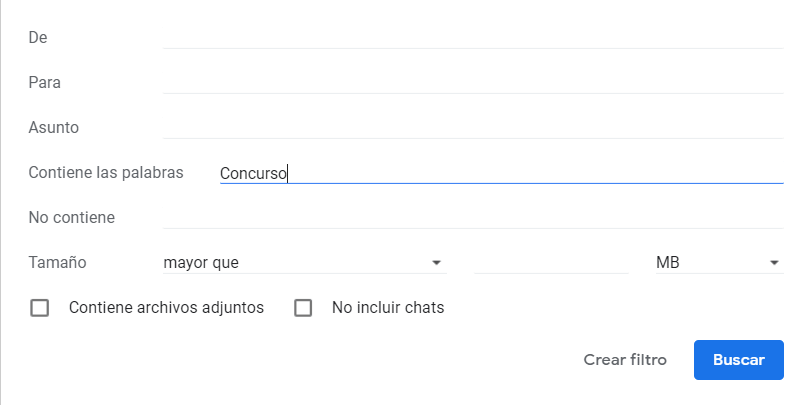Click the "No incluir chats" label text
Viewport: 812px width, 406px height.
click(x=388, y=308)
